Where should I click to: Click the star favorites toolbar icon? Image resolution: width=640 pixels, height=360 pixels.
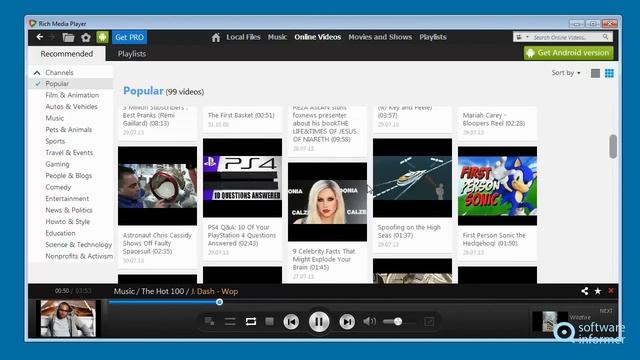click(x=86, y=38)
